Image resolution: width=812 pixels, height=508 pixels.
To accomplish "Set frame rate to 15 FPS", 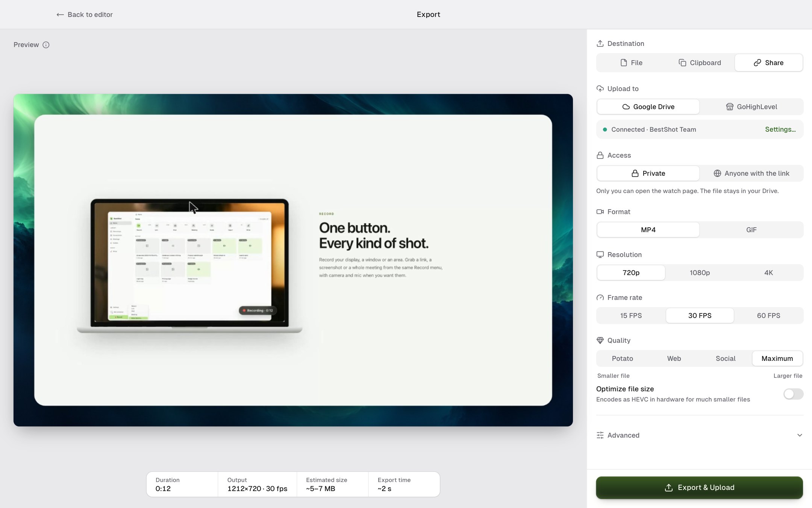I will (631, 316).
